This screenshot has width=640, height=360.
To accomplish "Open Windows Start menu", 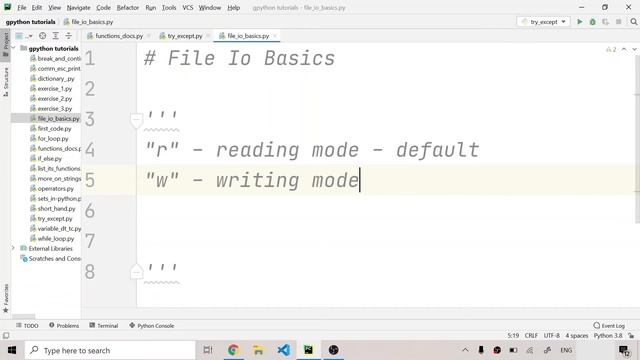I will 12,350.
